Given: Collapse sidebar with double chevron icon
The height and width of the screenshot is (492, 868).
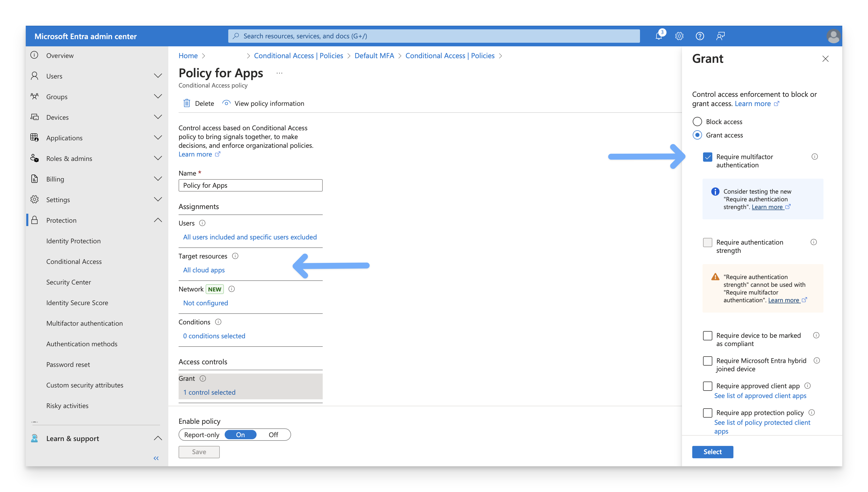Looking at the screenshot, I should (x=156, y=458).
